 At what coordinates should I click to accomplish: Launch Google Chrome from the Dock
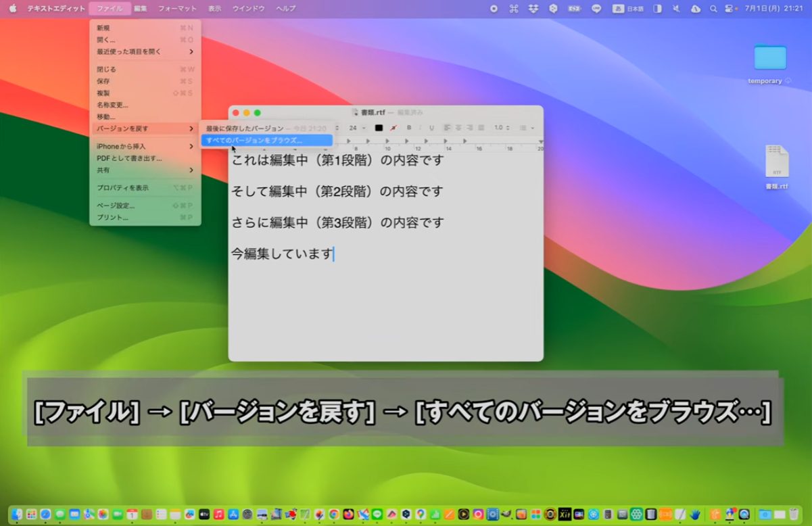pos(333,515)
